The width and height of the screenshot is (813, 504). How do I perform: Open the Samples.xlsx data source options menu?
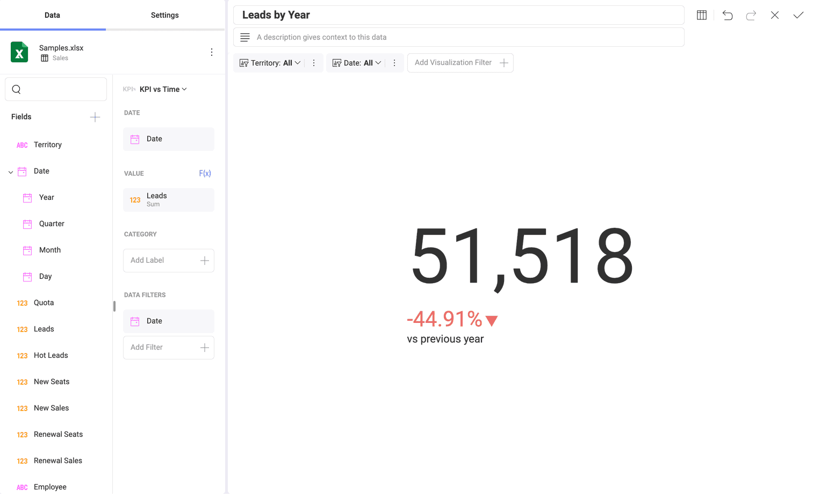(x=212, y=52)
